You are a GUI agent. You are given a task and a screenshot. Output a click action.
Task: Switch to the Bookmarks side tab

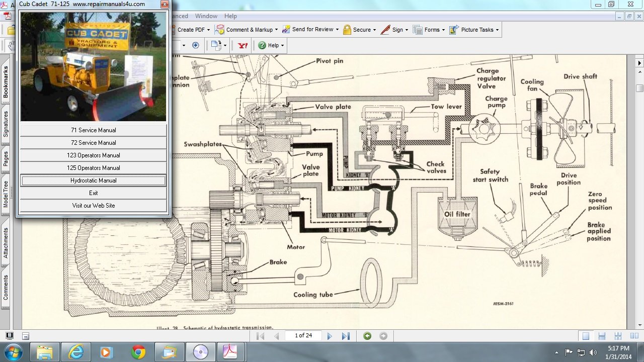(6, 82)
